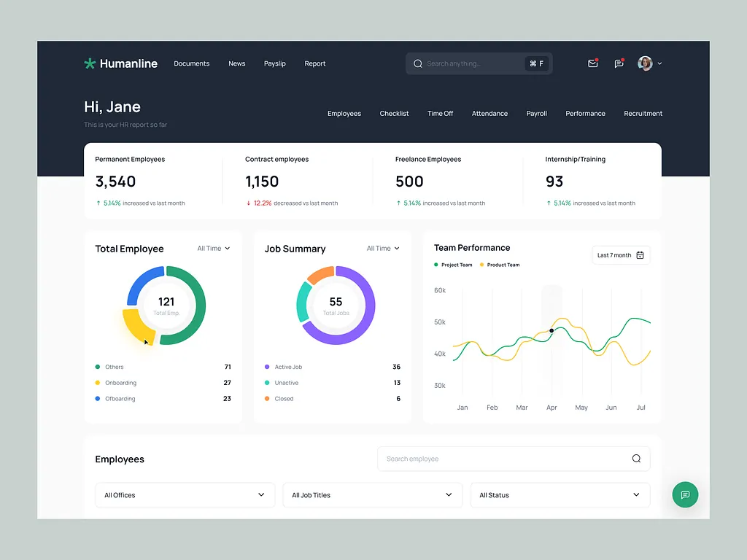This screenshot has width=747, height=560.
Task: Open the chat messages icon in header
Action: click(619, 63)
